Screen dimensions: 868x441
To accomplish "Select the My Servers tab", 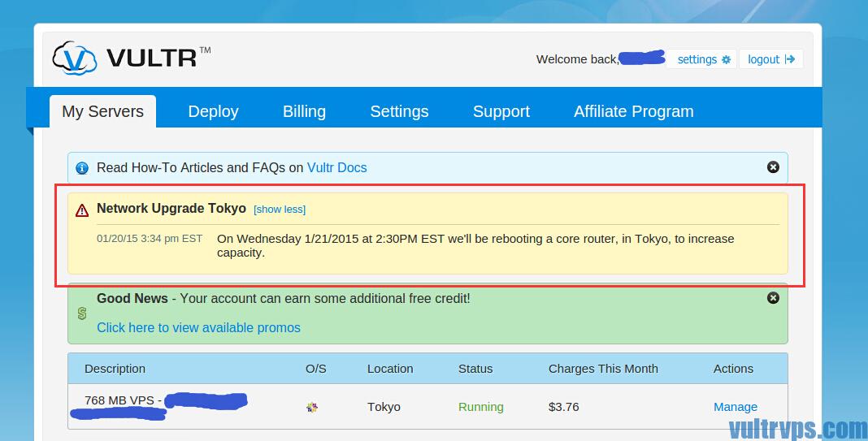I will [x=102, y=111].
